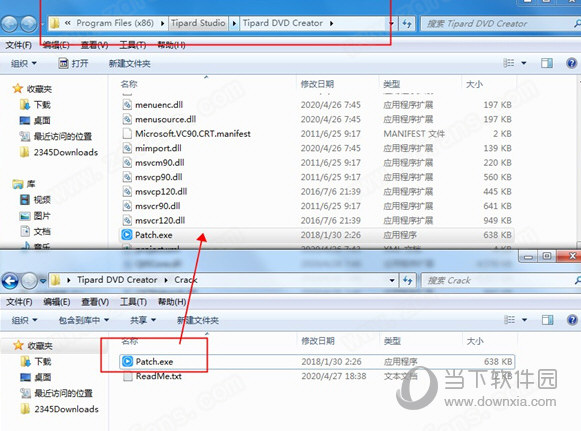Select the msvcm90.dll row
The width and height of the screenshot is (581, 431).
click(x=317, y=163)
